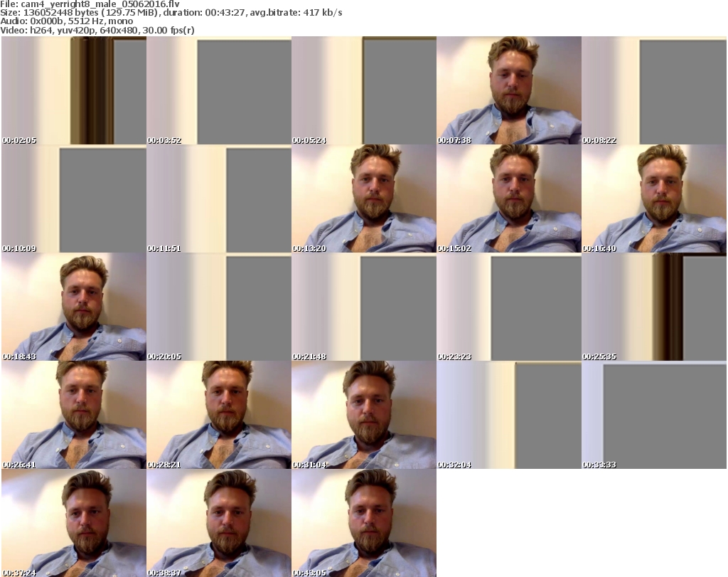Select the thumbnail stamped 00:21:48
The width and height of the screenshot is (728, 577).
coord(364,307)
